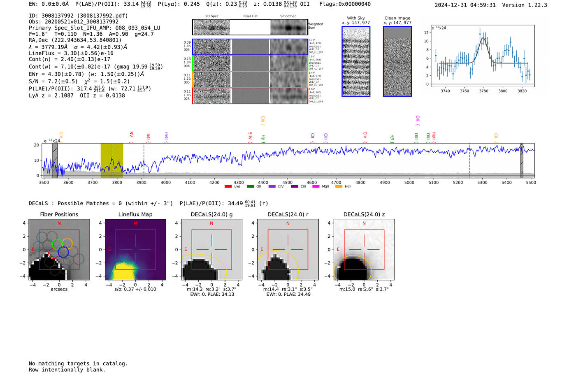Viewport: 576px width, 392px height.
Task: Click the green Hβ line marker label
Action: pos(392,137)
